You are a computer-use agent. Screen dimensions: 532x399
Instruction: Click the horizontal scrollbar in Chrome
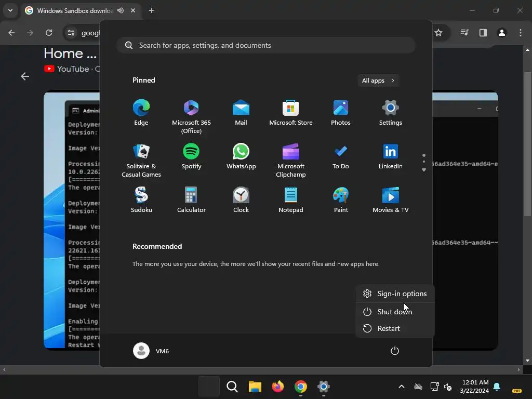[262, 369]
